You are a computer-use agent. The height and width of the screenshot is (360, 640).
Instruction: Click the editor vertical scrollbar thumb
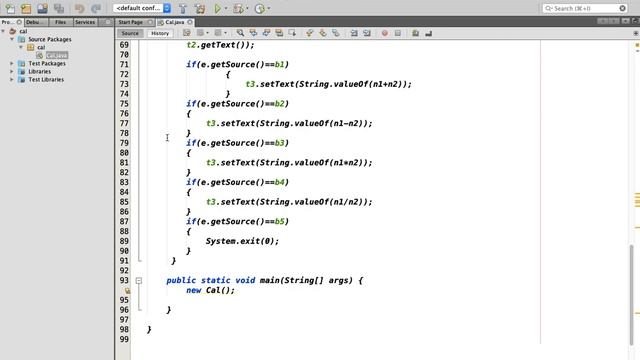(x=631, y=295)
